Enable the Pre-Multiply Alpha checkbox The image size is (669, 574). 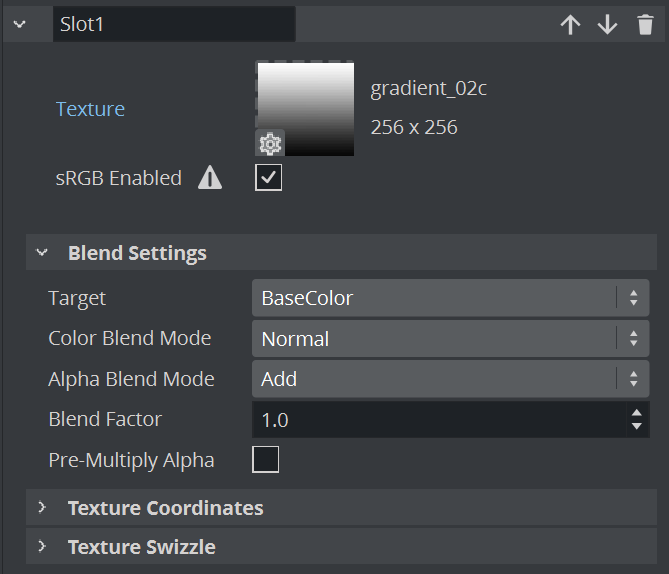pos(265,460)
